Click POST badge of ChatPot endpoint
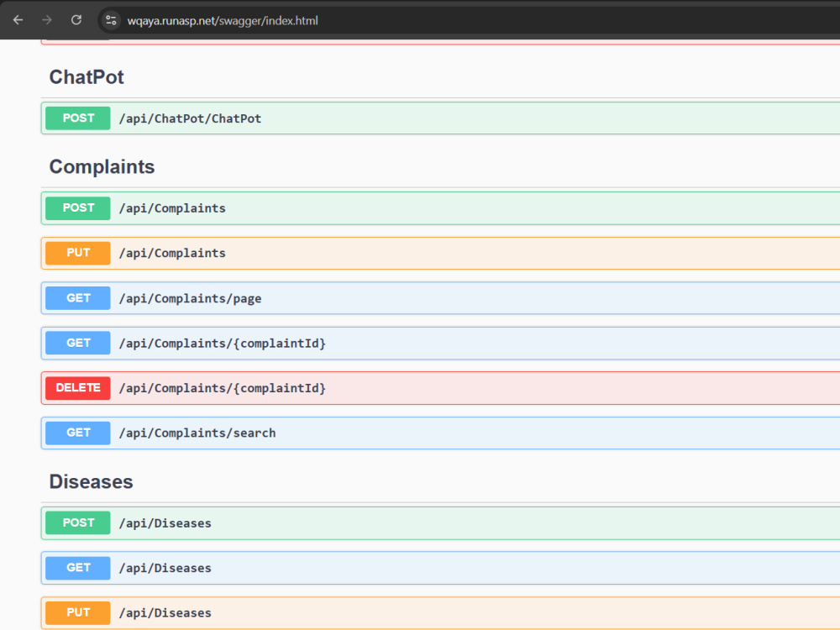 pos(77,118)
